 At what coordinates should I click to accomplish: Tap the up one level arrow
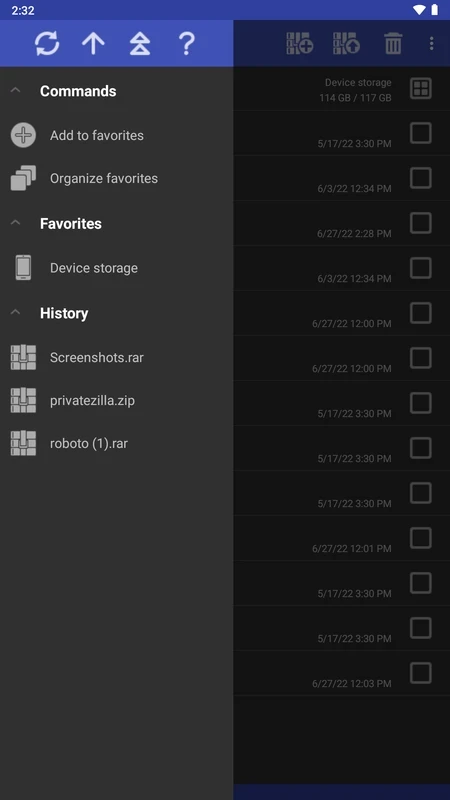[93, 43]
